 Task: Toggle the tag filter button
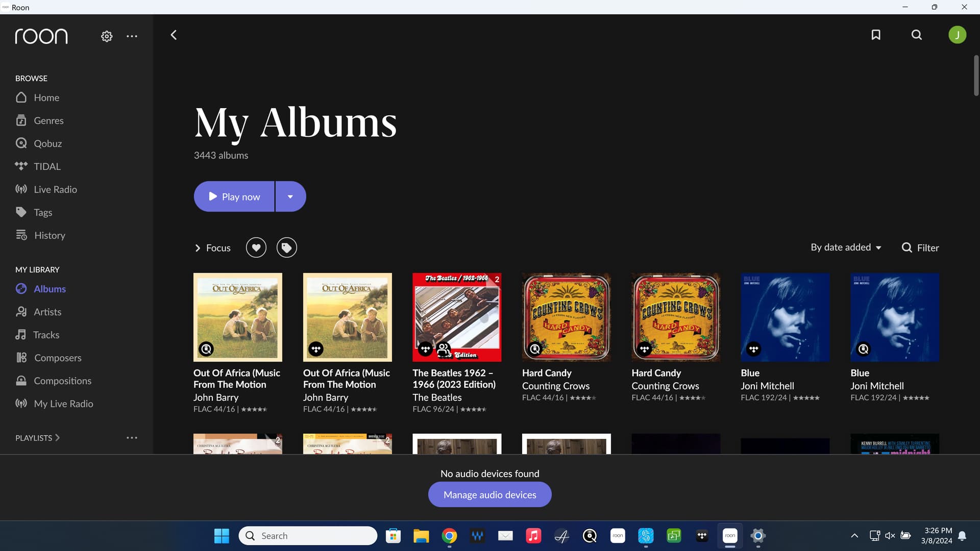[287, 247]
